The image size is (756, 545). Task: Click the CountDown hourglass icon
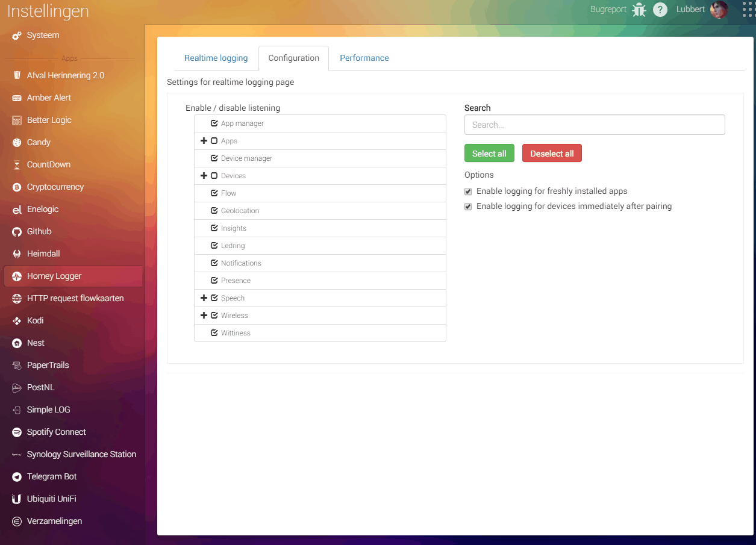[x=17, y=164]
